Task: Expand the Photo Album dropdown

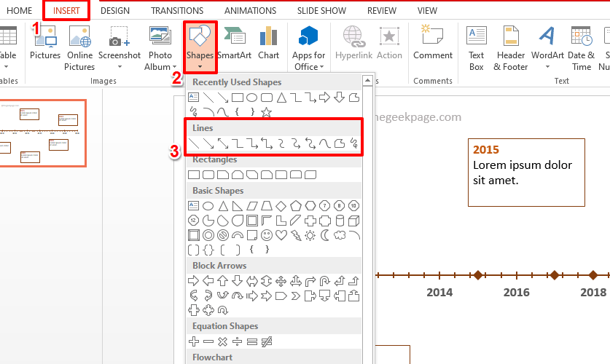Action: point(160,66)
